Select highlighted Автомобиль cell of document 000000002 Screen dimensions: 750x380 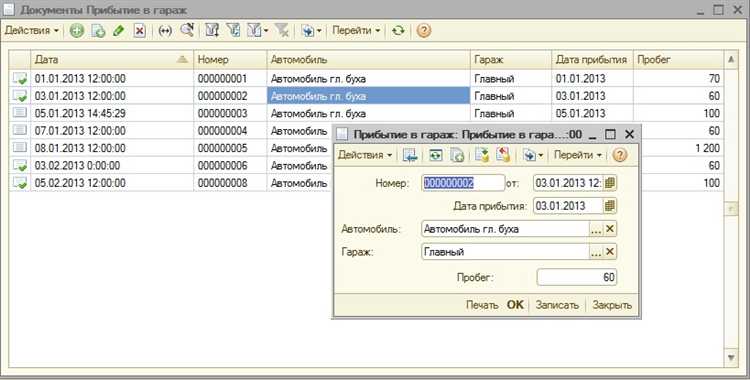click(368, 96)
